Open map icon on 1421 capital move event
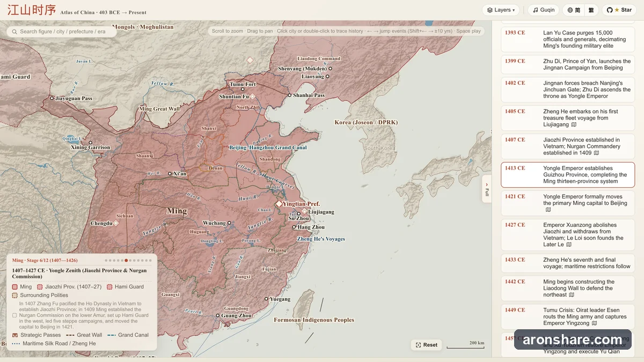Viewport: 644px width, 362px height. click(x=548, y=210)
